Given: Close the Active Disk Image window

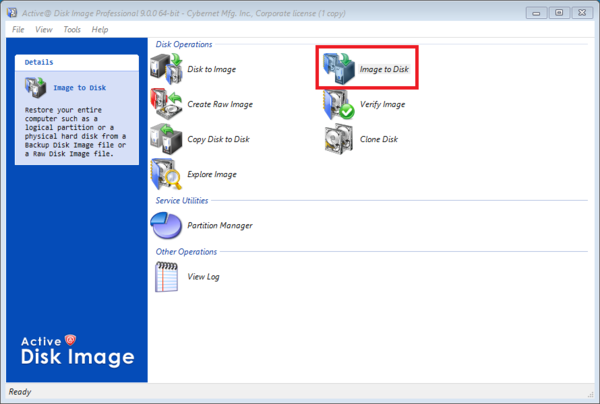Looking at the screenshot, I should click(582, 13).
